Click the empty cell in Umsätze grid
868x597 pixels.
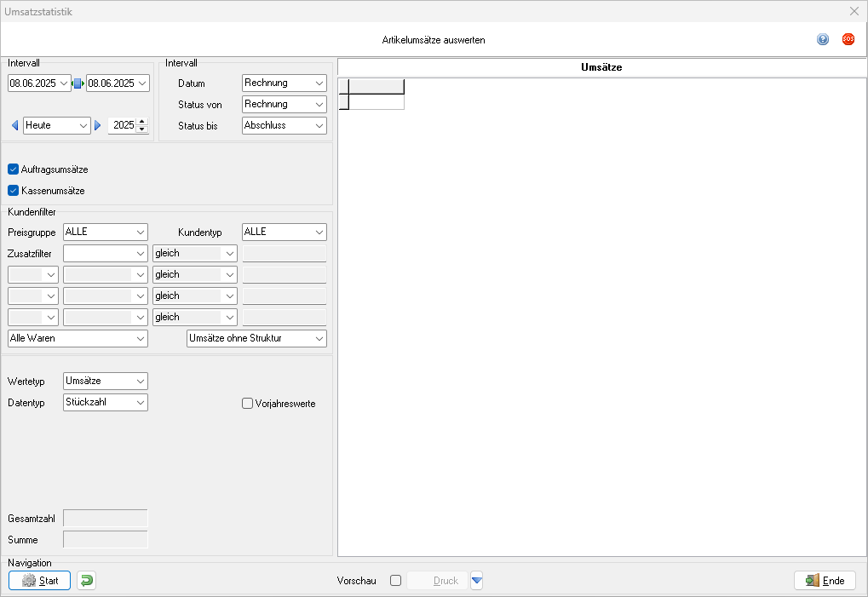pyautogui.click(x=377, y=102)
